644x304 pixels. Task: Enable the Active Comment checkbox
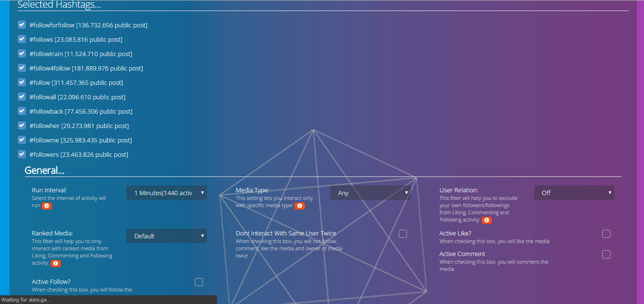(606, 254)
